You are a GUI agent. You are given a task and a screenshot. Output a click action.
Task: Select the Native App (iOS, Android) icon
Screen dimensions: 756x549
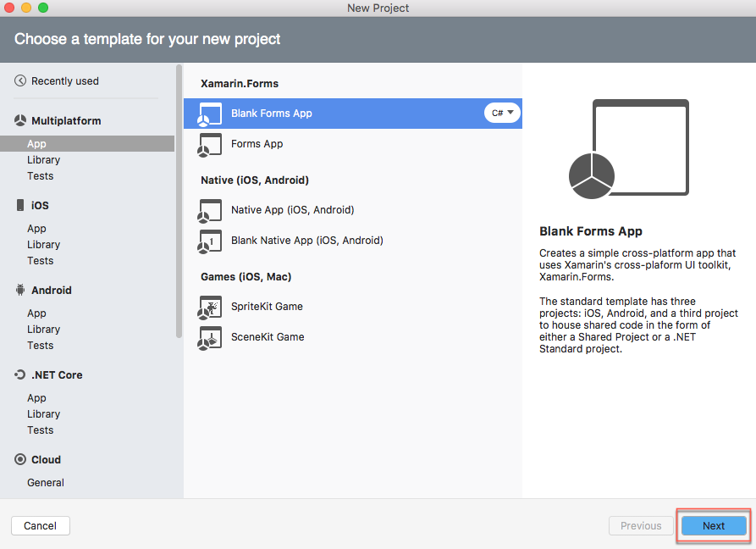tap(209, 211)
